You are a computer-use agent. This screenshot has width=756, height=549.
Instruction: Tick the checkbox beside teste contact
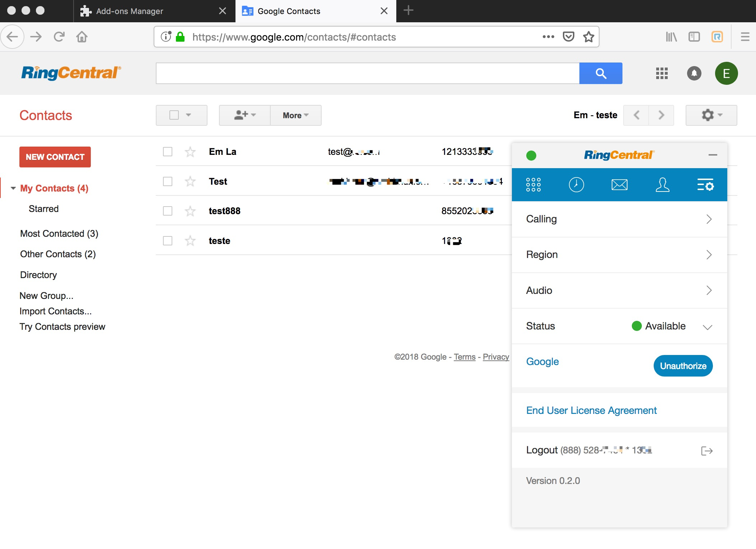point(168,241)
